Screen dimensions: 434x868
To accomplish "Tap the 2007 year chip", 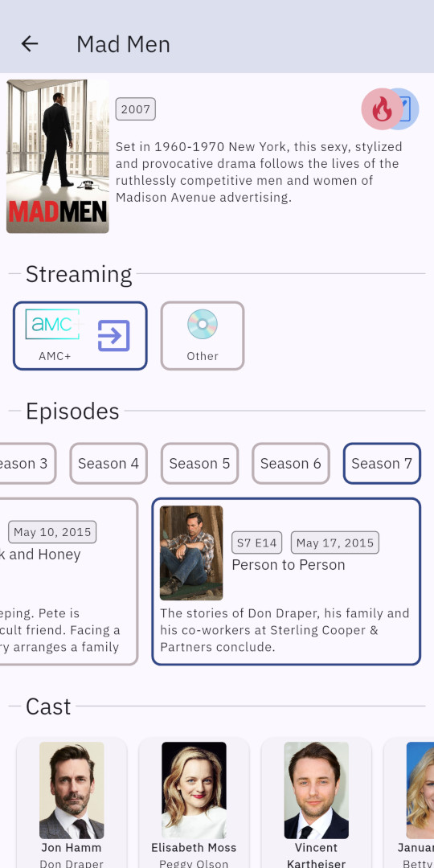I will (x=136, y=109).
